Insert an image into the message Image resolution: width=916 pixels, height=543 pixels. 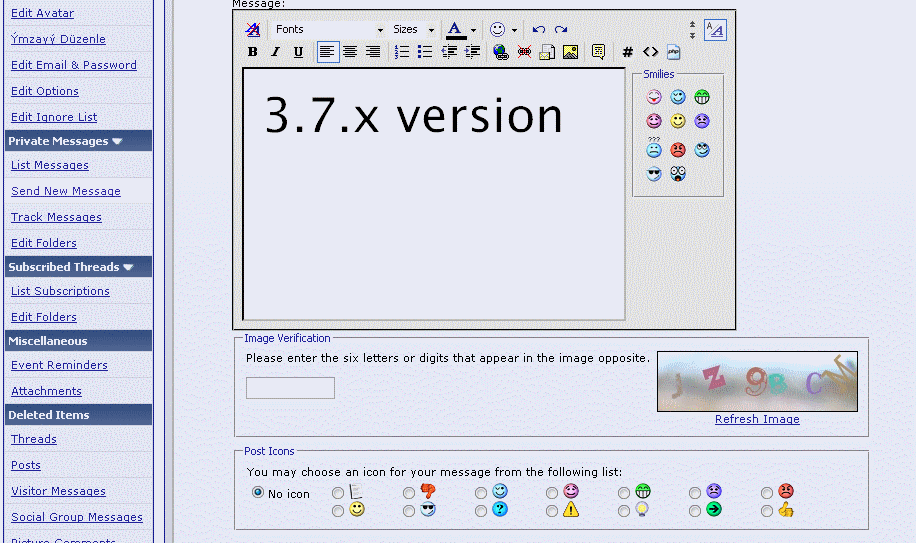tap(570, 52)
